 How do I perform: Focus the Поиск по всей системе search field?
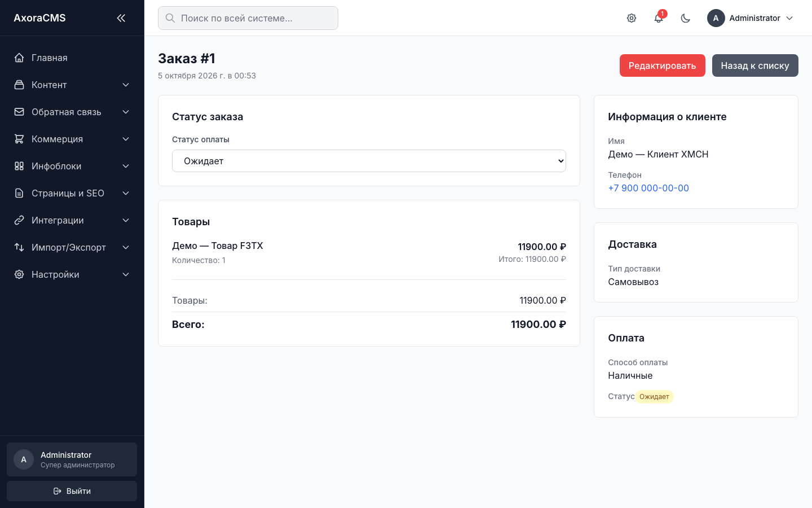pos(248,18)
